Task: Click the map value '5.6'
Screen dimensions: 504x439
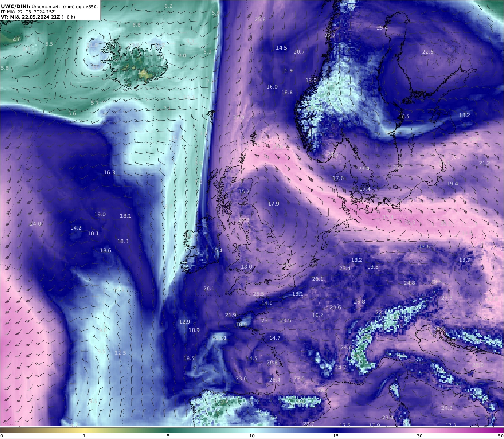Action: tap(72, 113)
